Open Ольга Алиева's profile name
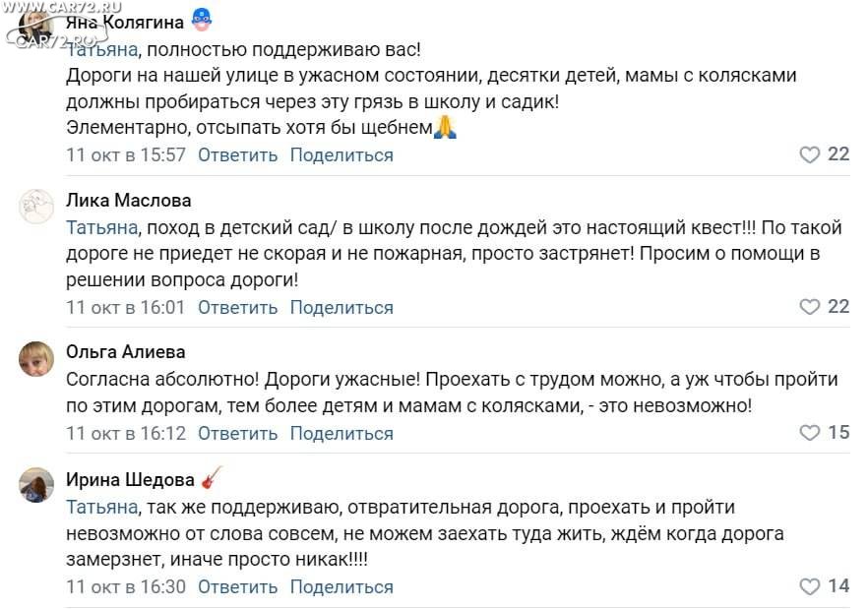 click(x=126, y=351)
